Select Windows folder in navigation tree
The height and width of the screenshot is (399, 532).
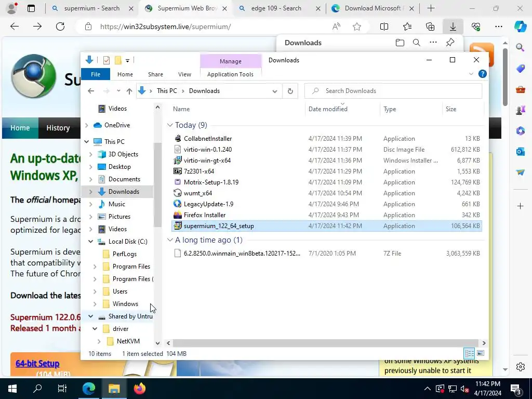pyautogui.click(x=125, y=303)
